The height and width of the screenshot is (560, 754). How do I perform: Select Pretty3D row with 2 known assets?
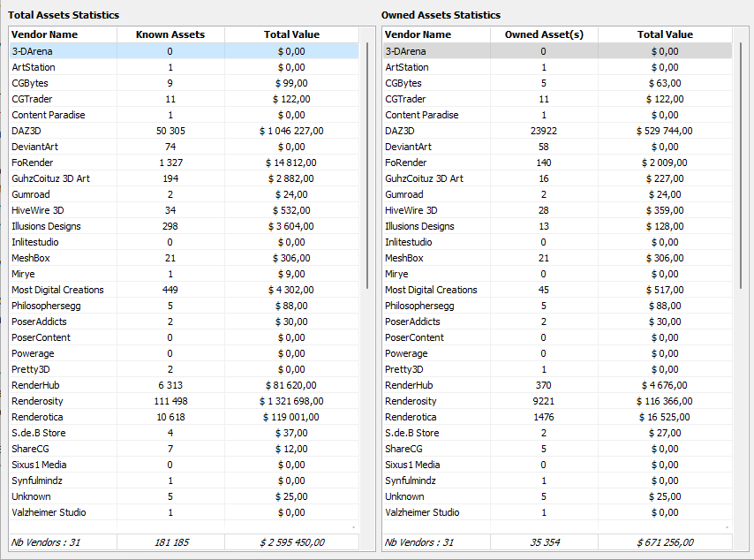click(x=185, y=369)
